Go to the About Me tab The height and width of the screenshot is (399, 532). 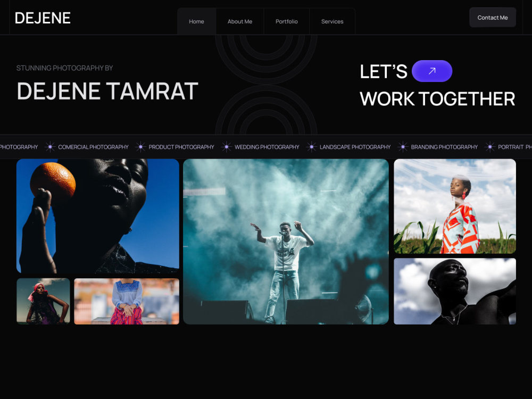[x=240, y=21]
